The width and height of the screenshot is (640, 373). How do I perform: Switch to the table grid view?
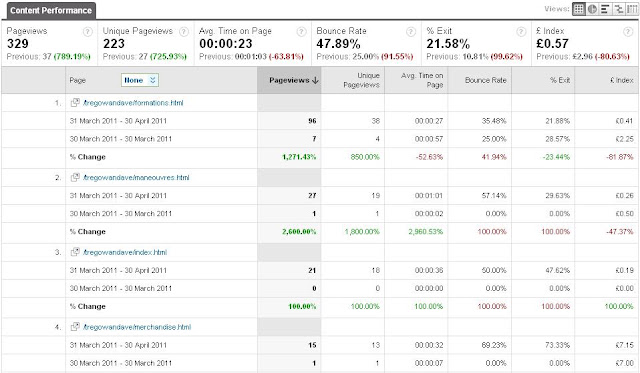[578, 9]
